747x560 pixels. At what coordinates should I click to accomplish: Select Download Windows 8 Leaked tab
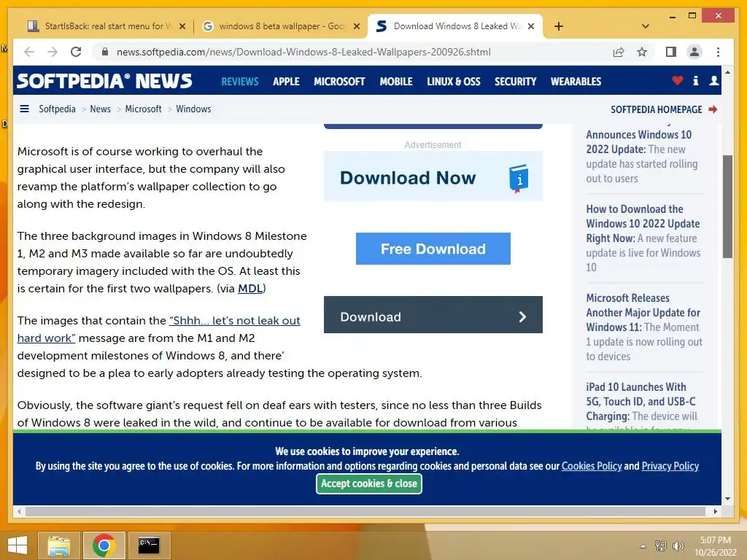coord(455,26)
